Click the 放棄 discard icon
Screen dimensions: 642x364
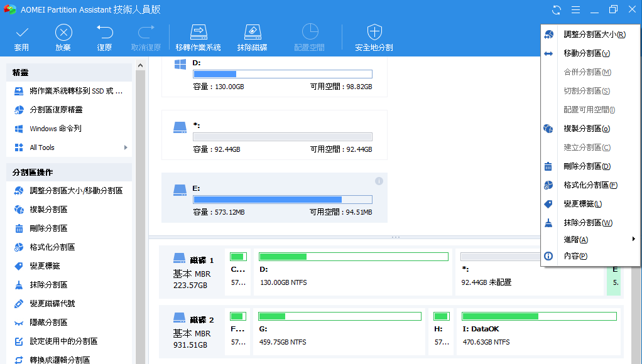click(63, 32)
